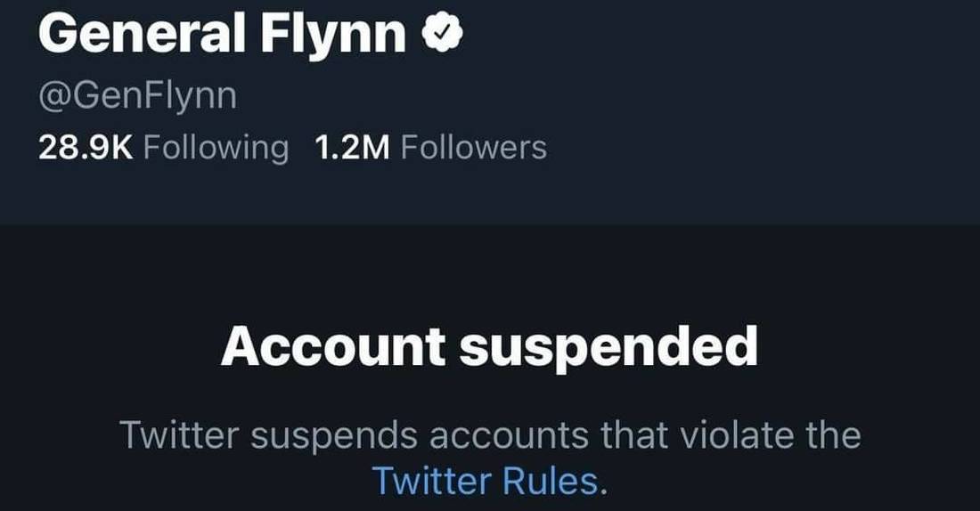Click the Account suspended heading
Screen dimensions: 980x511
point(489,348)
